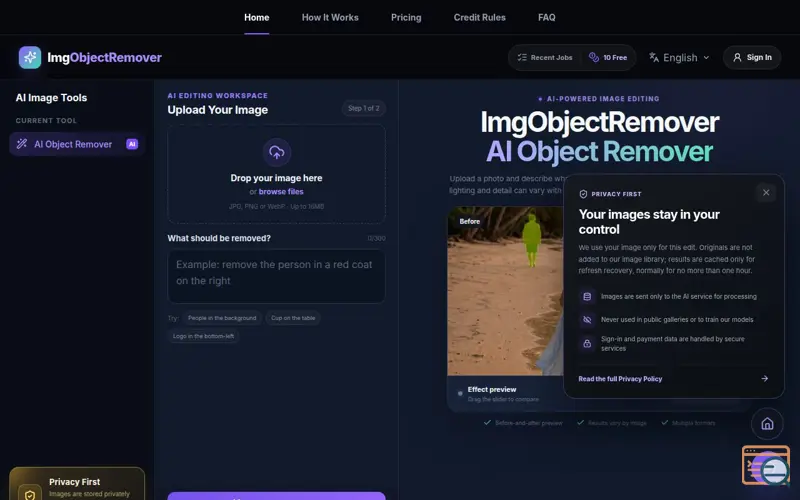Click the Sign In button
Screen dimensions: 800x500
click(752, 58)
